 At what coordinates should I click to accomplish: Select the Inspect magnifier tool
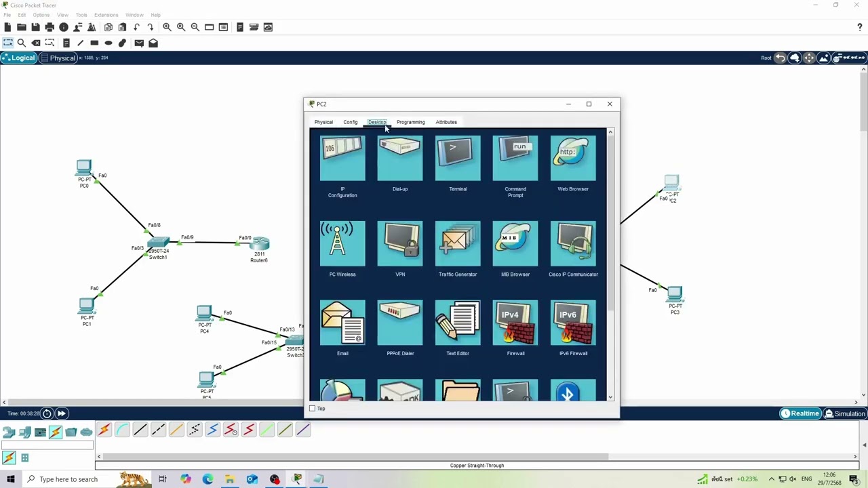coord(22,43)
